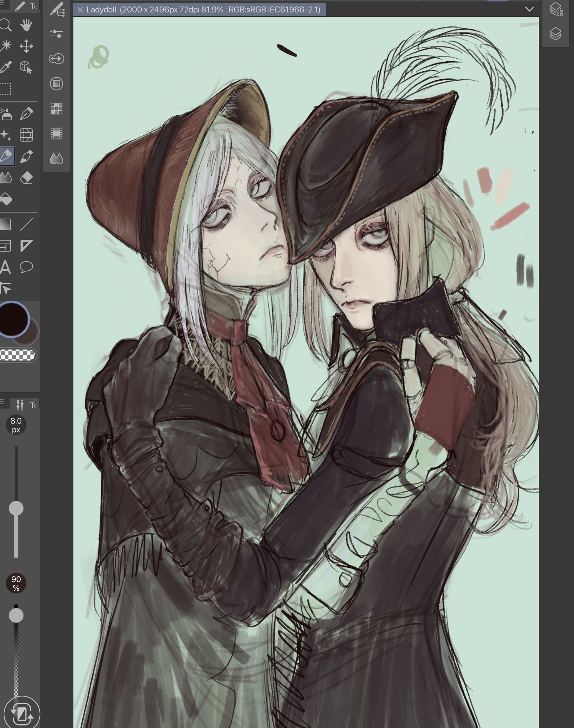Open the Sub Tool palette icon
Viewport: 574px width, 728px height.
coord(57,10)
